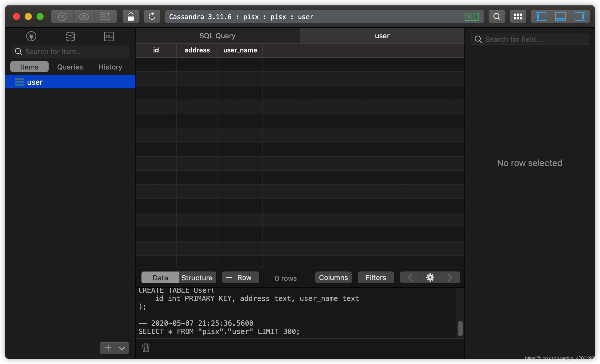Click the plus add item button
600x364 pixels.
(108, 348)
